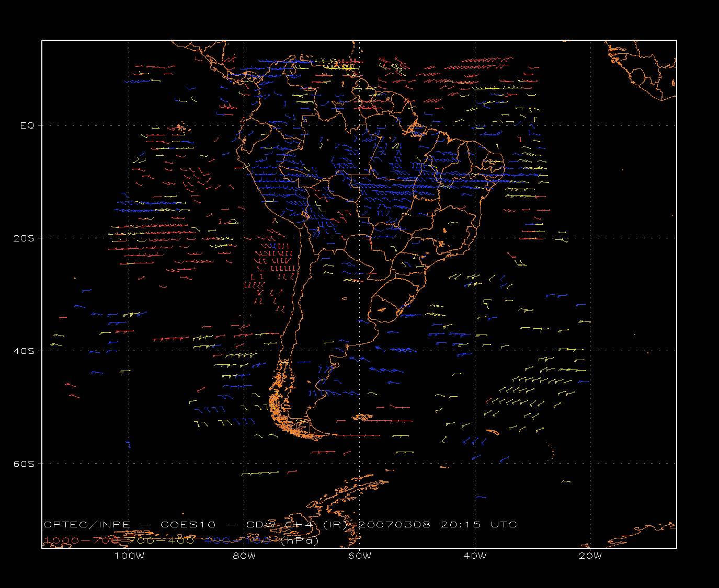Click the (hPa) unit label
Image resolution: width=719 pixels, height=588 pixels.
(299, 540)
